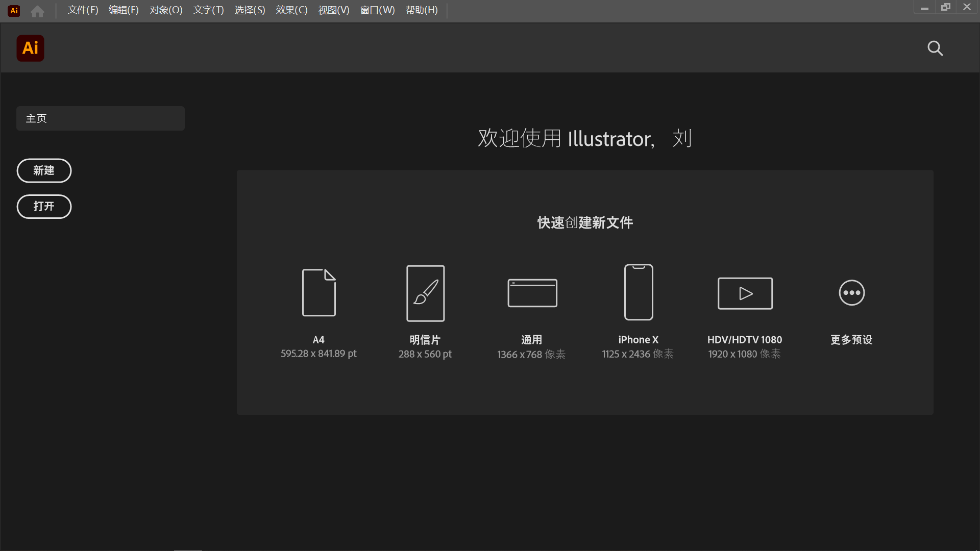
Task: Pick the iPhone X preset icon
Action: pyautogui.click(x=639, y=292)
